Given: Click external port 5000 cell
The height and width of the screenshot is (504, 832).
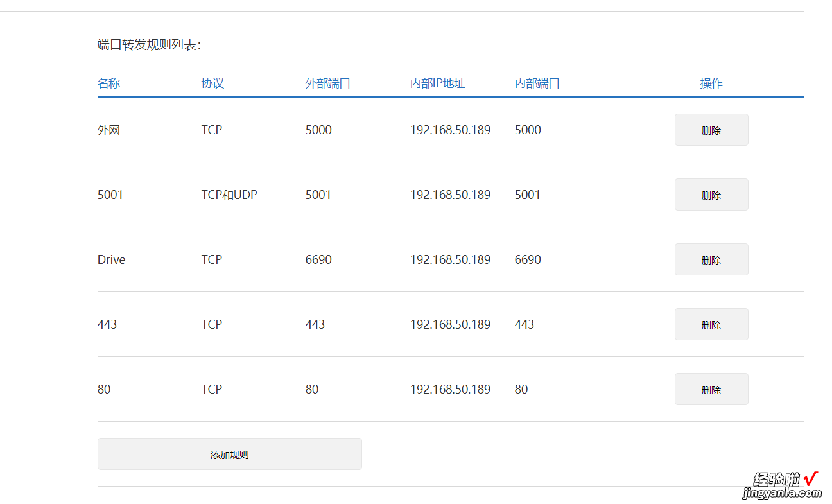Looking at the screenshot, I should point(318,130).
